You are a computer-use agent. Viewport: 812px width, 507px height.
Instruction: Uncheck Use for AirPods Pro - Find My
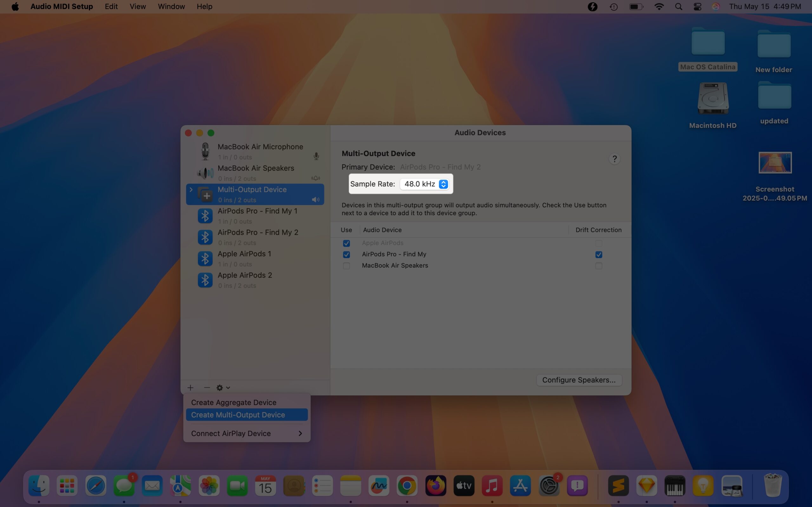347,254
